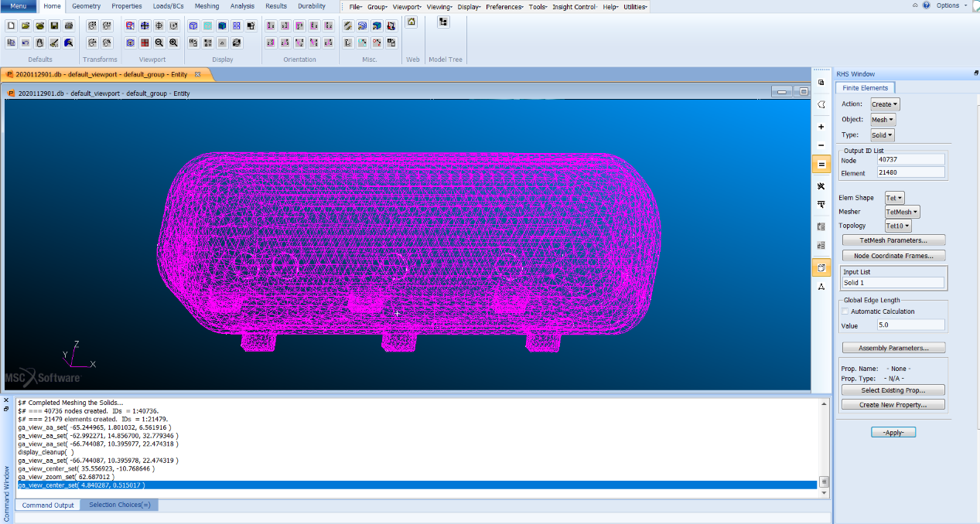Viewport: 980px width, 524px height.
Task: Select the solid blue shaded cube icon
Action: click(223, 26)
